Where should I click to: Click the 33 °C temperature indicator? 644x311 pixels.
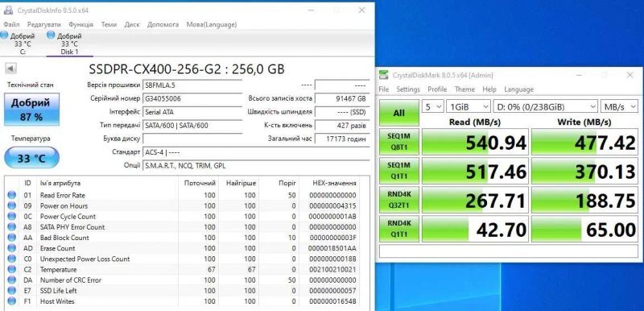click(x=31, y=158)
